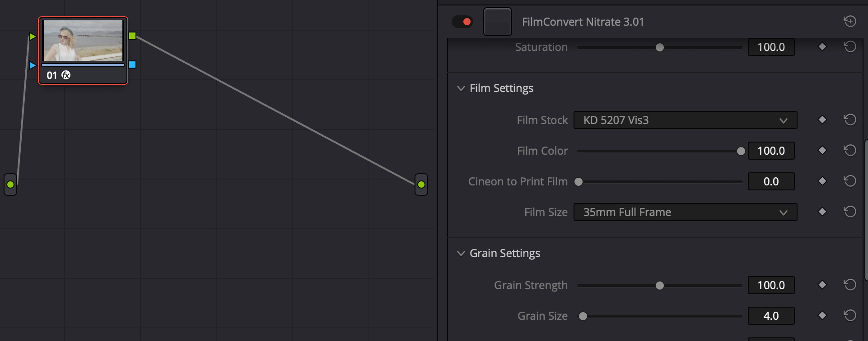Reset the Film Stock selection
This screenshot has width=868, height=341.
point(849,120)
